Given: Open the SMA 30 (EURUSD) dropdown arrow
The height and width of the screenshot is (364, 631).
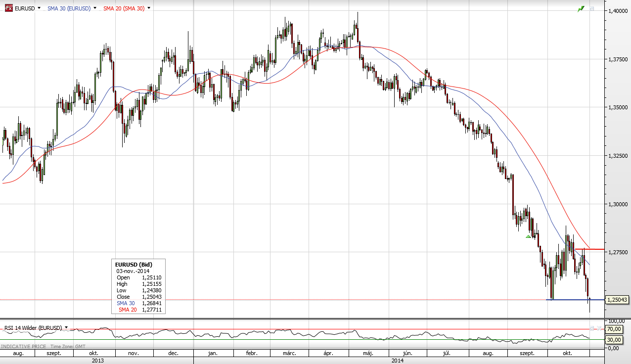Looking at the screenshot, I should (94, 8).
